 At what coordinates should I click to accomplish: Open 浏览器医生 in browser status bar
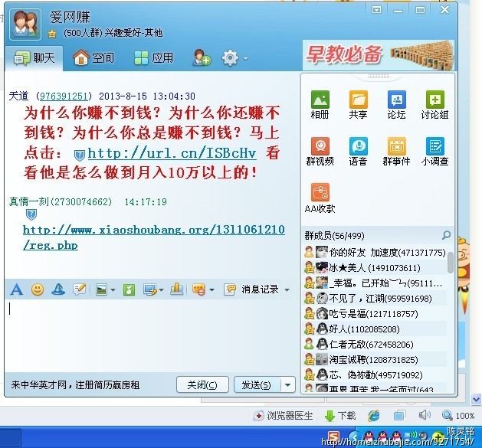[284, 416]
